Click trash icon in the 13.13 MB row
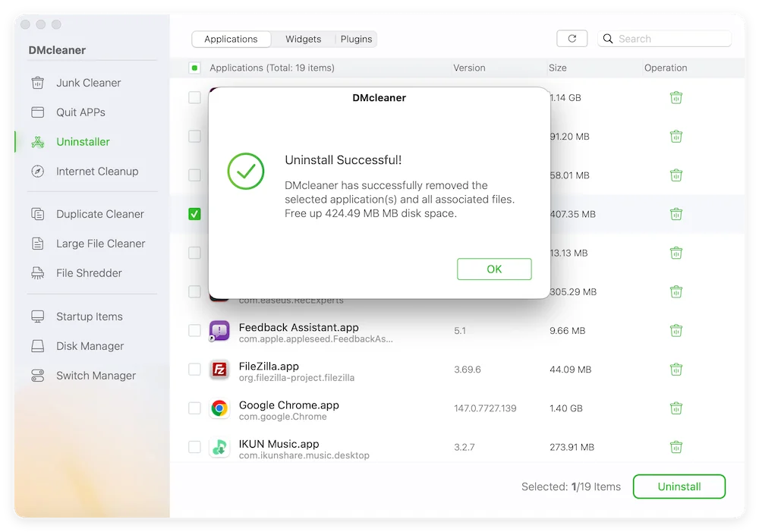Screen dimensions: 759x532 (x=676, y=253)
